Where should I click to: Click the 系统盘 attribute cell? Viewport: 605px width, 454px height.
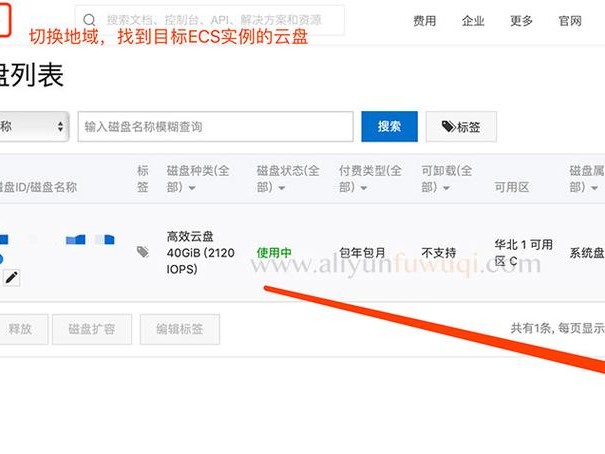coord(587,253)
